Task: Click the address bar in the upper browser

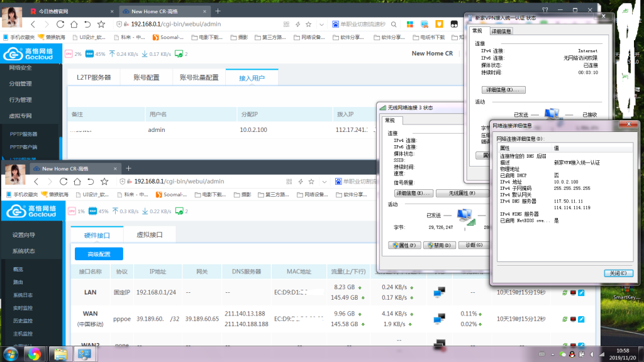Action: [x=198, y=25]
